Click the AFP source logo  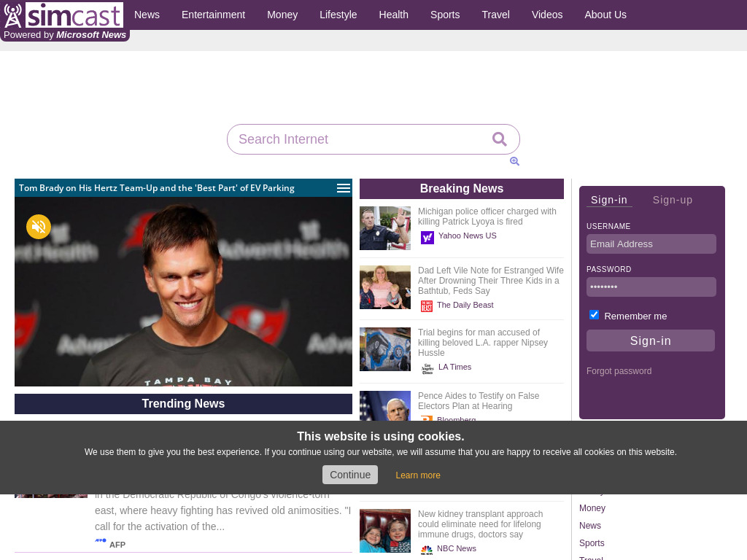tap(101, 540)
